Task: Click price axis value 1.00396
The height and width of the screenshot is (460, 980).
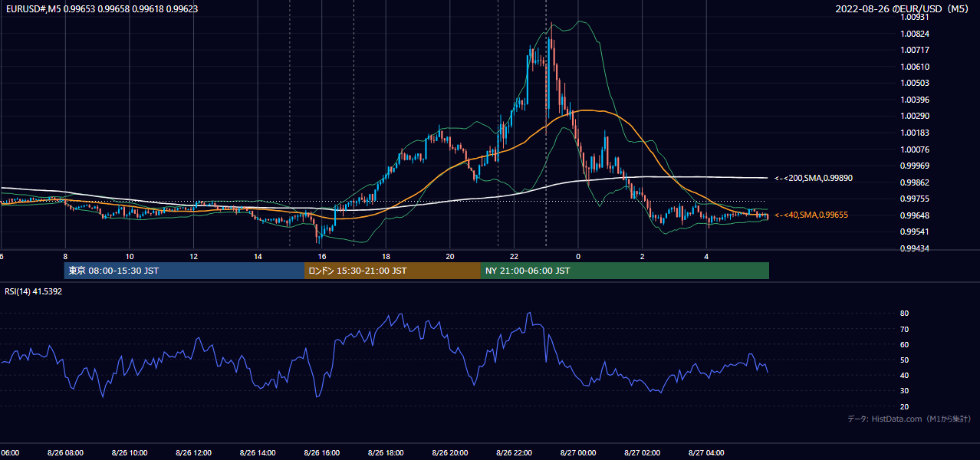Action: pyautogui.click(x=915, y=100)
